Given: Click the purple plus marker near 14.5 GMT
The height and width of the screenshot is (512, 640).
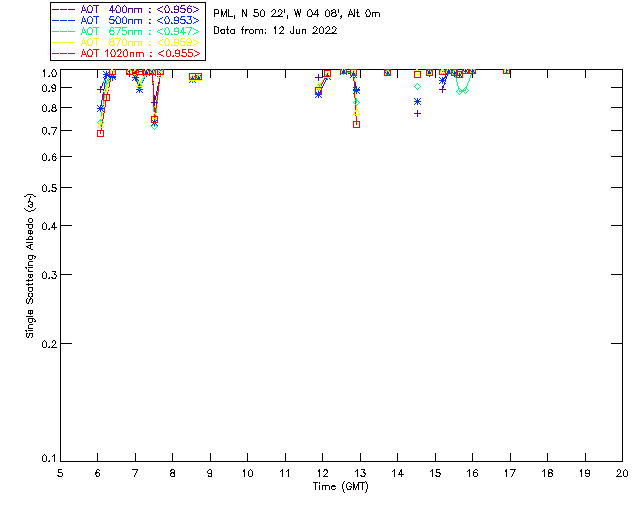Looking at the screenshot, I should [x=417, y=114].
